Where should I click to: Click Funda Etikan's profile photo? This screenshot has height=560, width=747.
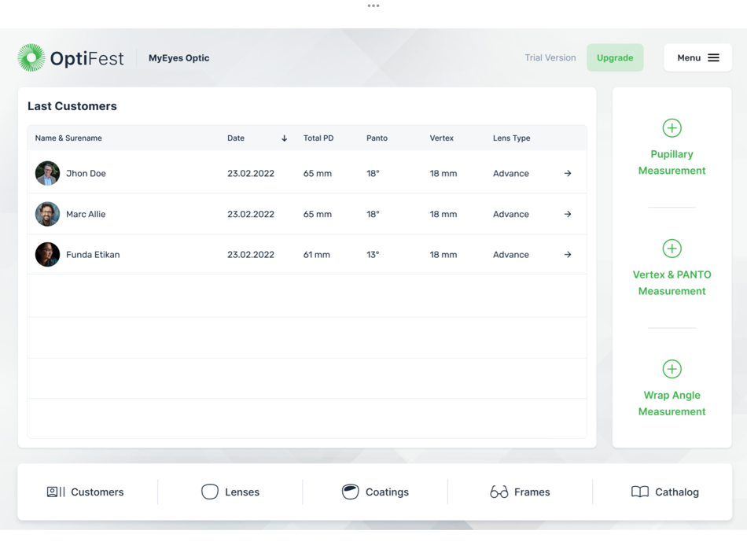(x=47, y=255)
